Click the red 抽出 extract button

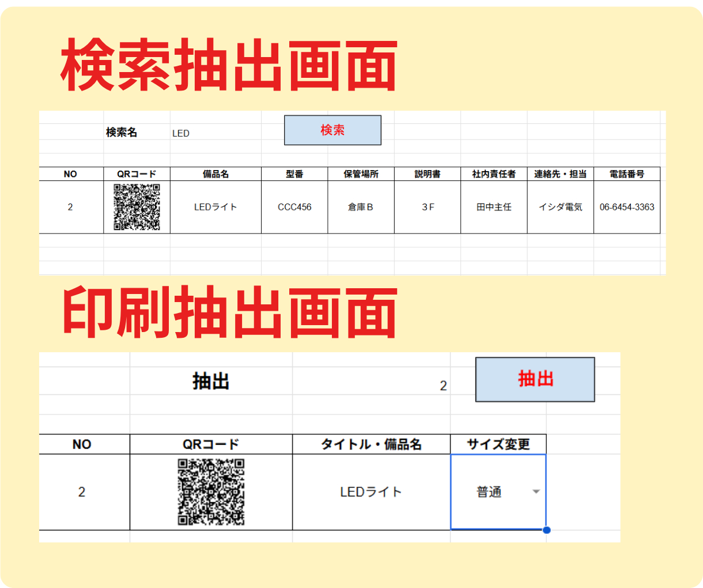click(535, 379)
